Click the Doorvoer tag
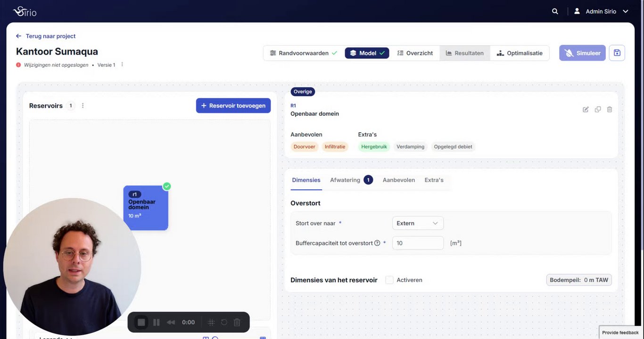Screen dimensions: 644x339 tap(305, 147)
